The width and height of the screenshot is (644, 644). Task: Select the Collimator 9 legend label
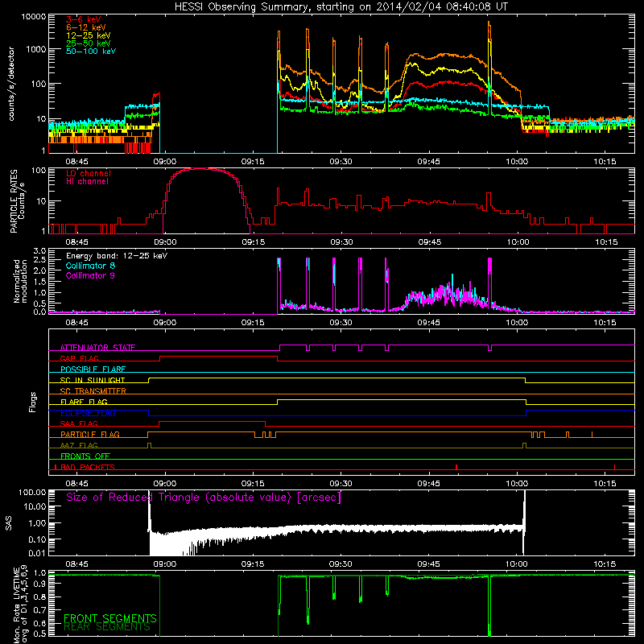[90, 275]
